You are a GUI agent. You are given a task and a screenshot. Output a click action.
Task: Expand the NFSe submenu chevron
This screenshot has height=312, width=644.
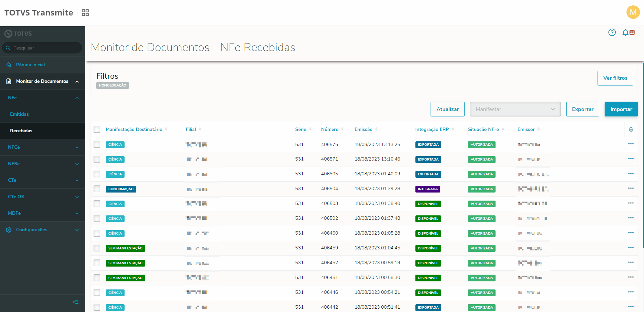point(77,164)
